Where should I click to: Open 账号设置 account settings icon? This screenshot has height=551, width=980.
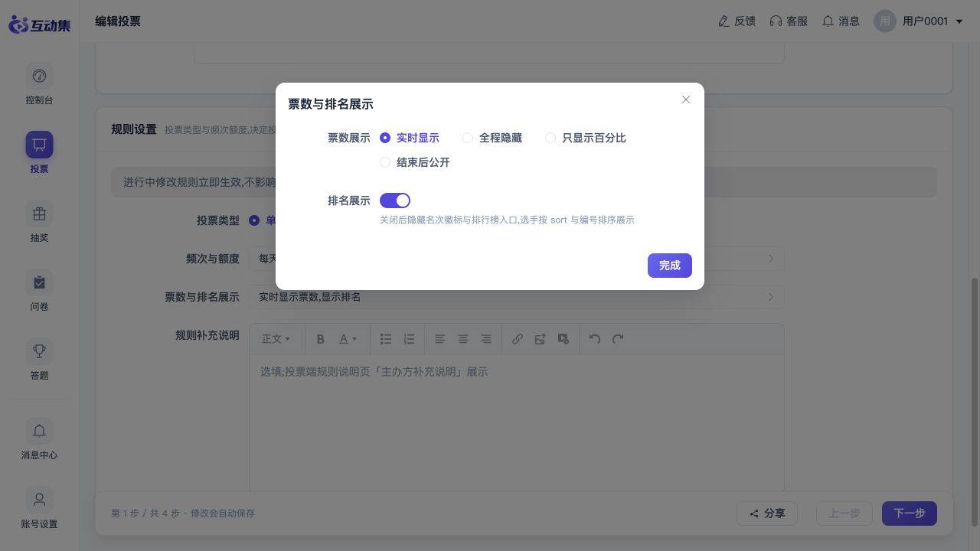[39, 500]
